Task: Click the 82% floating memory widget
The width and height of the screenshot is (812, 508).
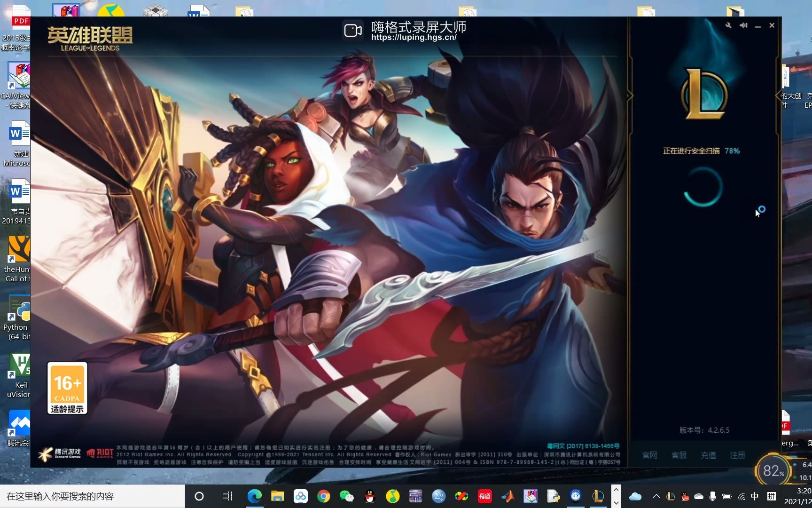Action: (773, 470)
